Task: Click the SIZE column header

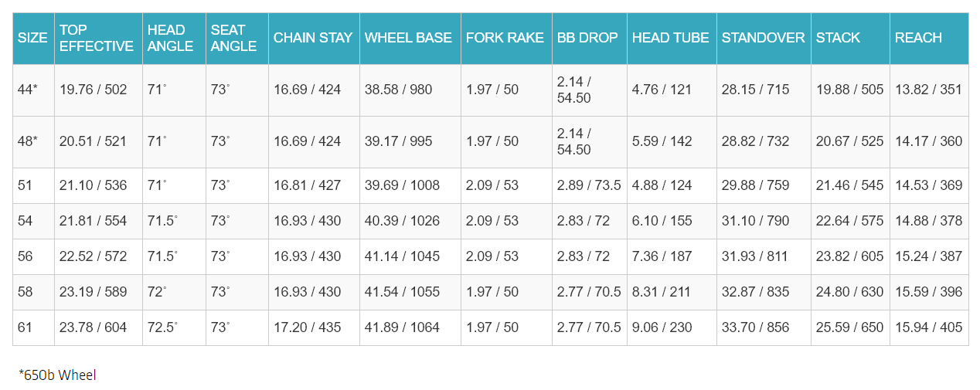Action: [32, 38]
